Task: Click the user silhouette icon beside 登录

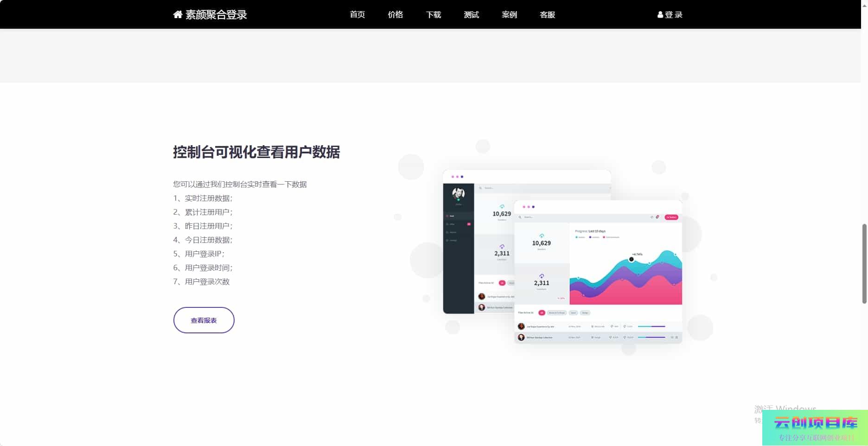Action: pos(660,15)
